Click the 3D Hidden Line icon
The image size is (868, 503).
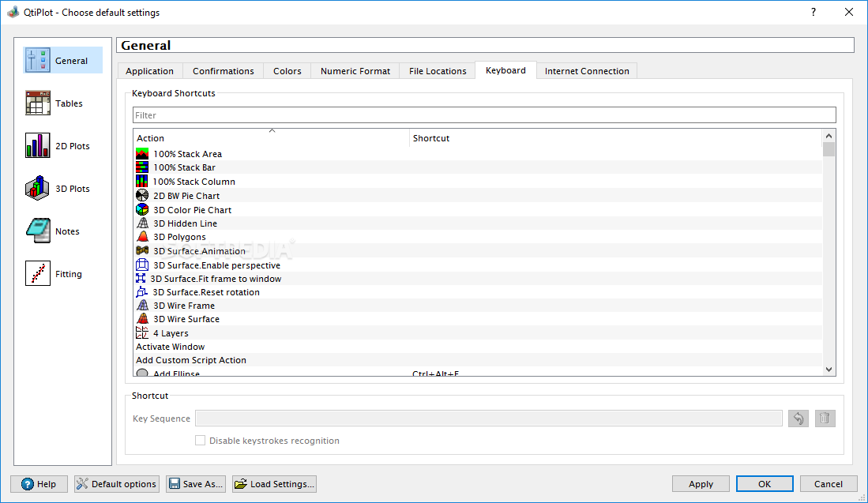[142, 223]
